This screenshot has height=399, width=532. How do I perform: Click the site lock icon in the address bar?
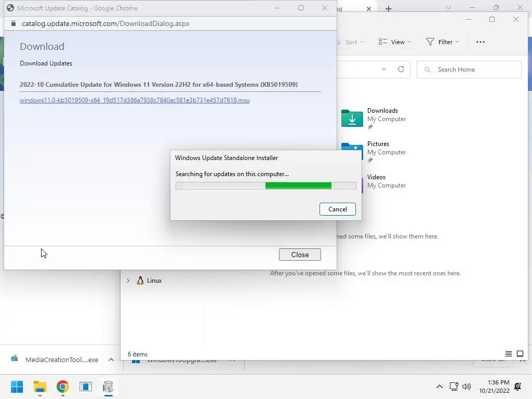pyautogui.click(x=13, y=23)
